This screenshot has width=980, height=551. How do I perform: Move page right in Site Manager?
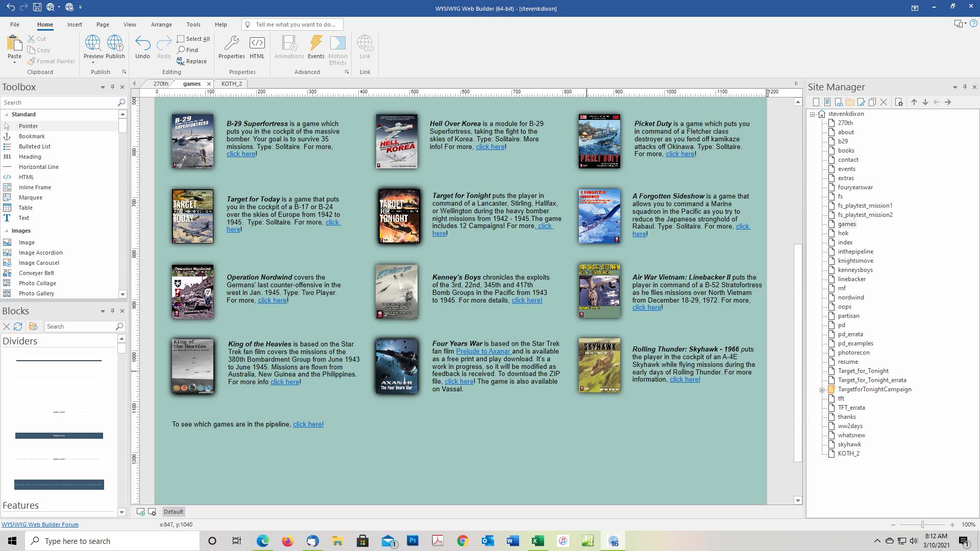click(948, 102)
